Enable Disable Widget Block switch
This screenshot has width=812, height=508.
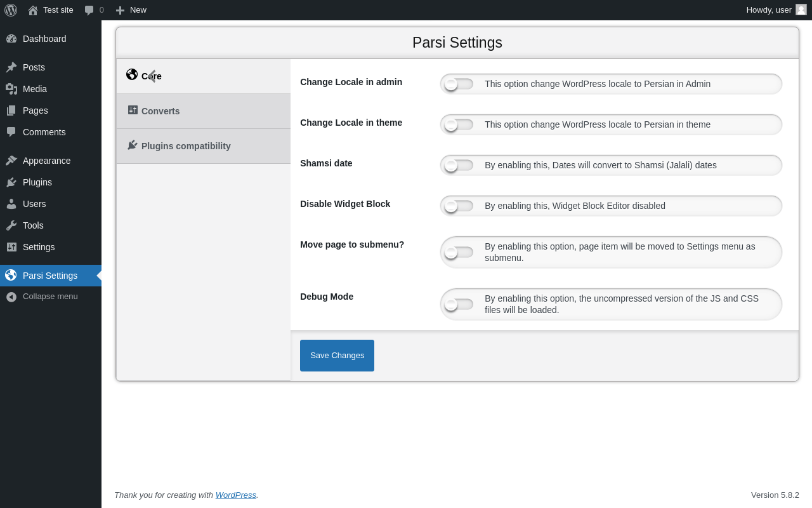click(x=459, y=206)
